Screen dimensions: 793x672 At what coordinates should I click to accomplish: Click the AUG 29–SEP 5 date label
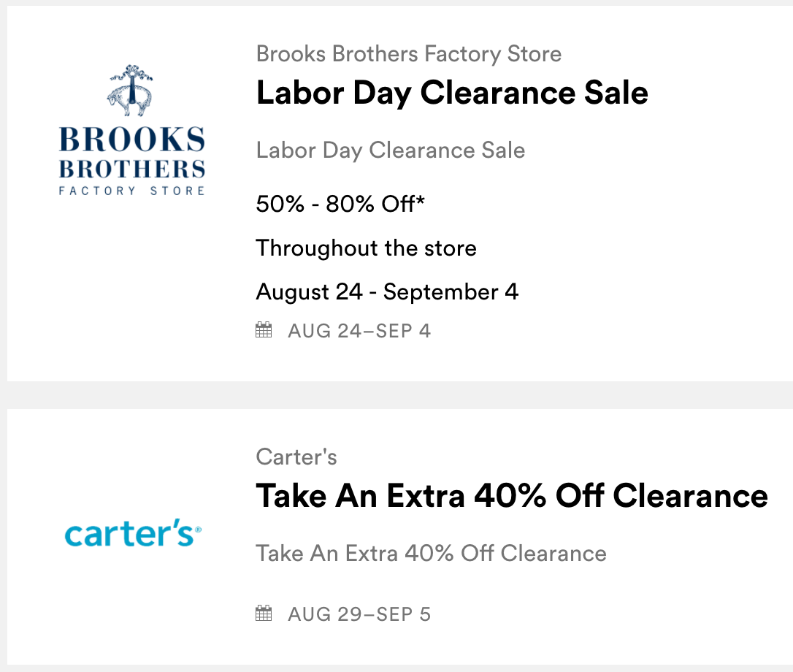[359, 614]
